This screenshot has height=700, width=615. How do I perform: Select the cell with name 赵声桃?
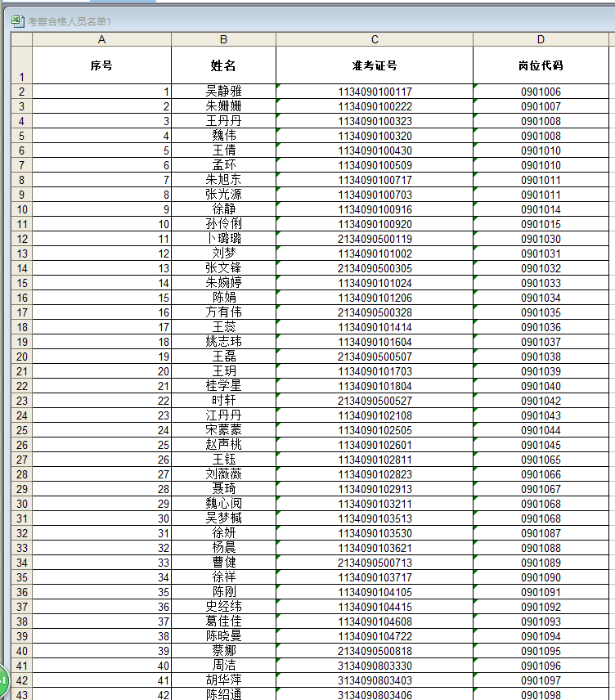[224, 445]
